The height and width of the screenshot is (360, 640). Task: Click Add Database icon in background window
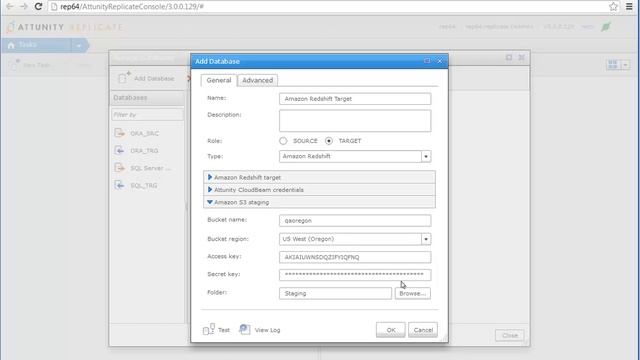click(x=124, y=77)
